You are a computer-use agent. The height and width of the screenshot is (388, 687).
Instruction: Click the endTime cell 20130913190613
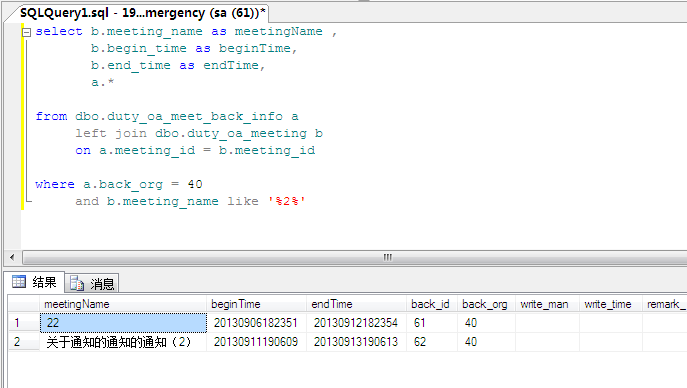coord(356,342)
